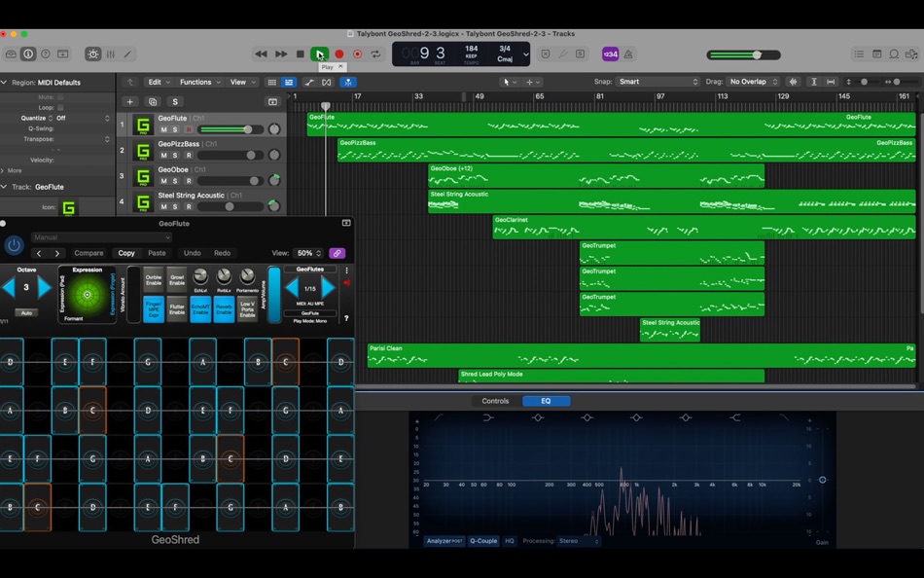The height and width of the screenshot is (578, 924).
Task: Open the Manual preset dropdown
Action: [101, 236]
